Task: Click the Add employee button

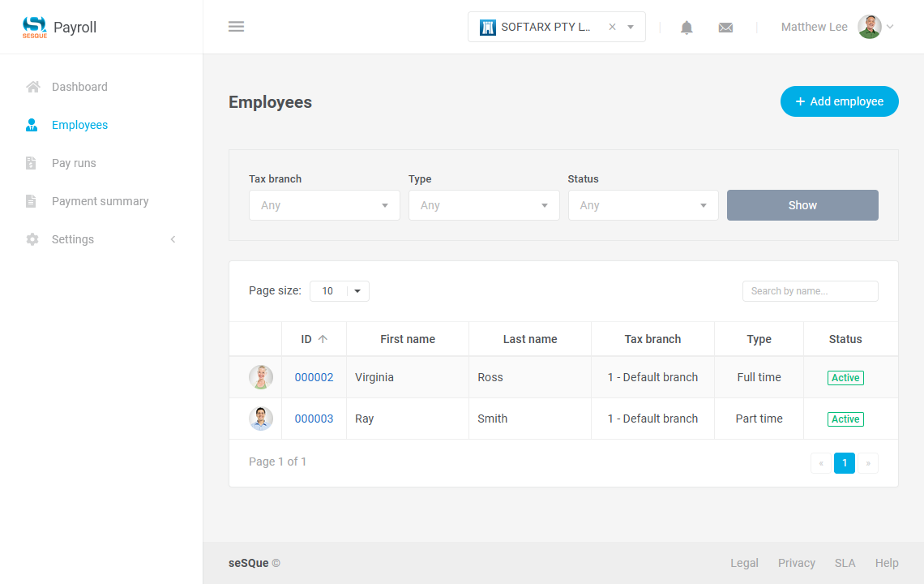Action: coord(840,101)
